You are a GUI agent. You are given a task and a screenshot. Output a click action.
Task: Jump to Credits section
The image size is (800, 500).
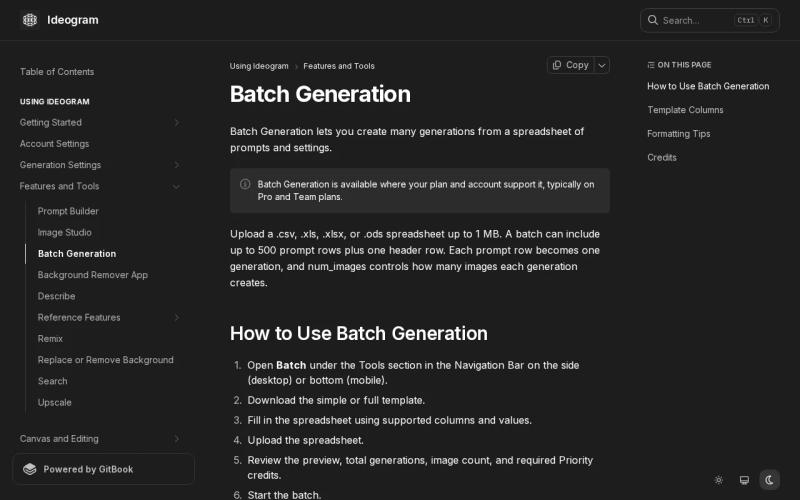pos(661,158)
